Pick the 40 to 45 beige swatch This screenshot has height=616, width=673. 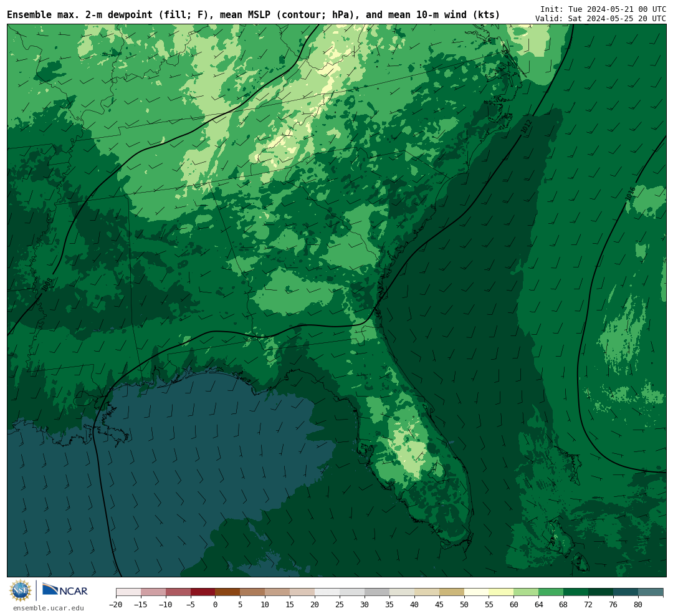click(x=427, y=592)
